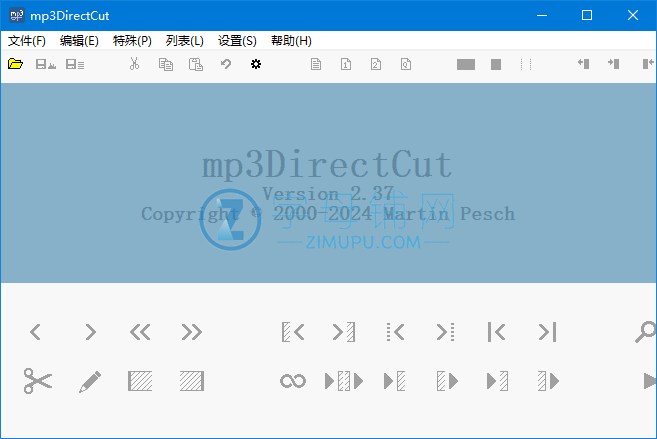
Task: Click the paste toolbar icon
Action: [x=196, y=65]
